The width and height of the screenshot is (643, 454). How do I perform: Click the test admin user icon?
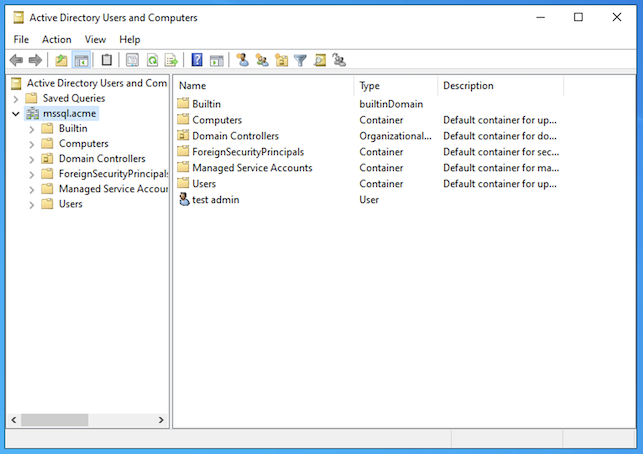click(184, 199)
